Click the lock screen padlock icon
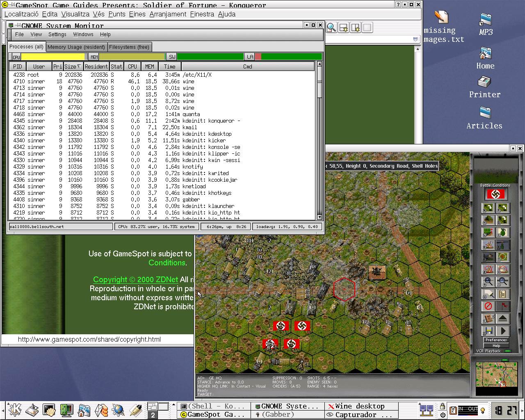Screen dimensions: 525x420 coord(443,406)
